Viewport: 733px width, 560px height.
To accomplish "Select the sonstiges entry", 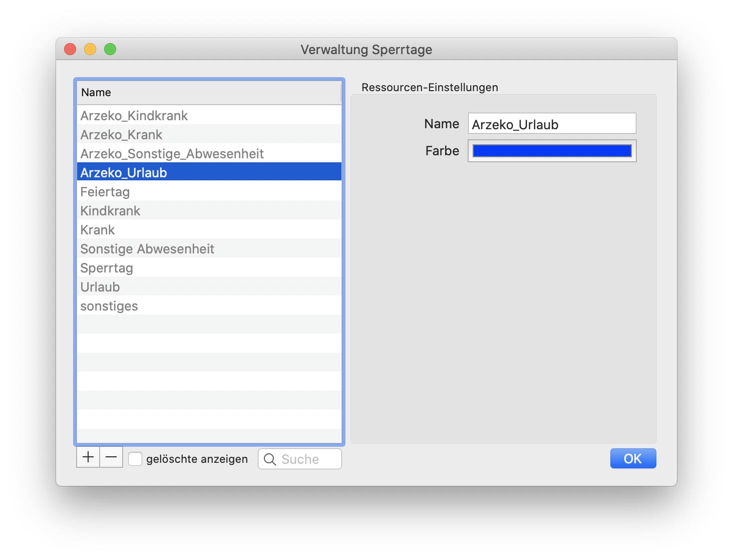I will point(209,306).
